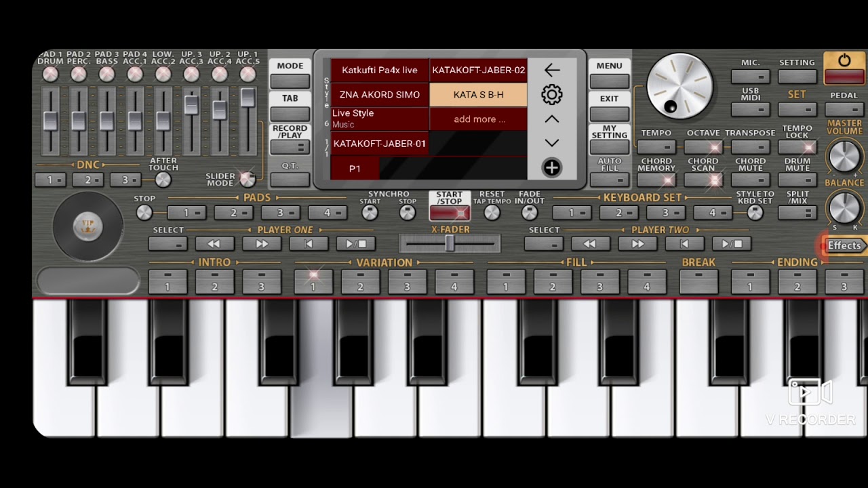Tap the plus add button in display
868x488 pixels.
tap(552, 168)
